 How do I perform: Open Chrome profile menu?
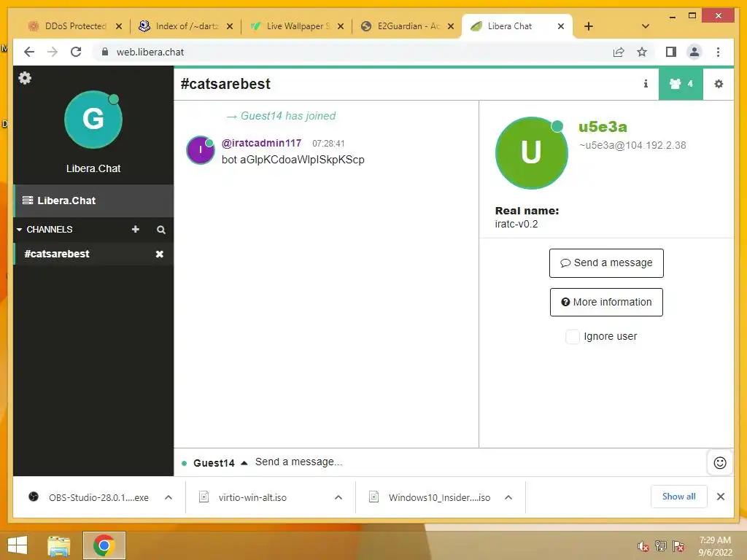click(694, 52)
